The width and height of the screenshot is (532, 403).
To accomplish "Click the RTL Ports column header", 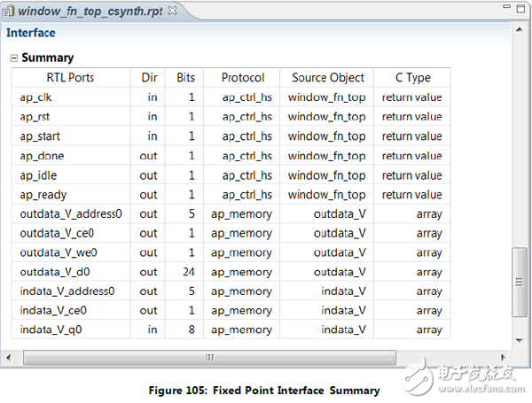I will tap(70, 78).
